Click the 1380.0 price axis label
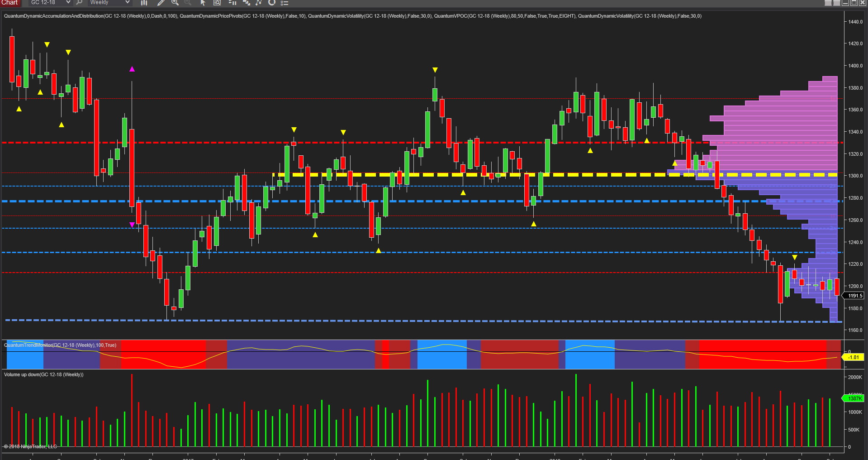The width and height of the screenshot is (868, 460). [855, 88]
